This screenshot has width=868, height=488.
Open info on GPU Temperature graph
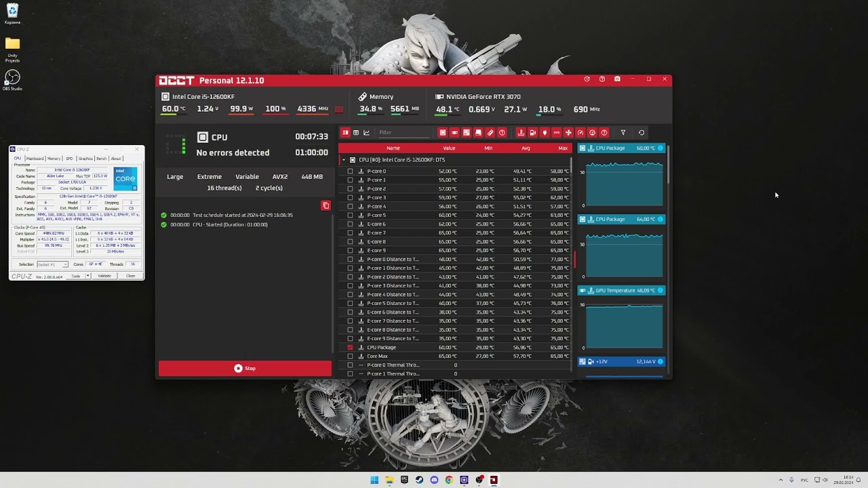tap(660, 291)
